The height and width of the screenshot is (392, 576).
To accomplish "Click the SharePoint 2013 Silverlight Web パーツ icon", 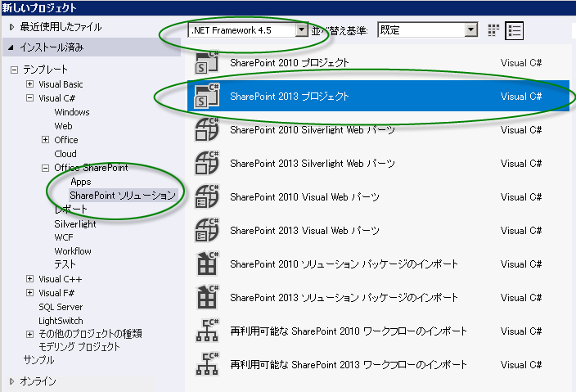I will pos(207,163).
